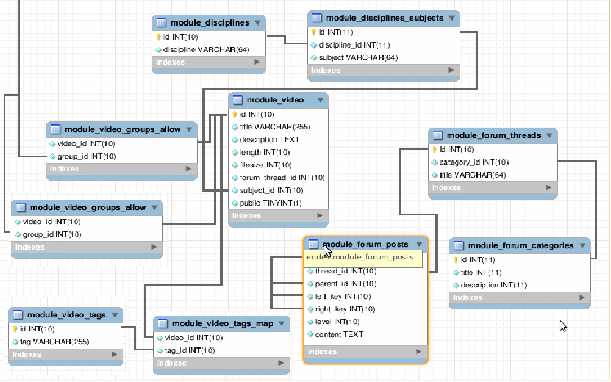
Task: Click primary key icon of module_video id
Action: click(x=235, y=114)
